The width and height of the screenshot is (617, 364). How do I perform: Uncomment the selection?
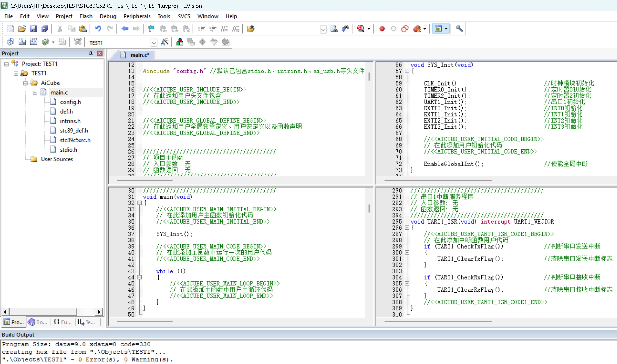pyautogui.click(x=236, y=29)
